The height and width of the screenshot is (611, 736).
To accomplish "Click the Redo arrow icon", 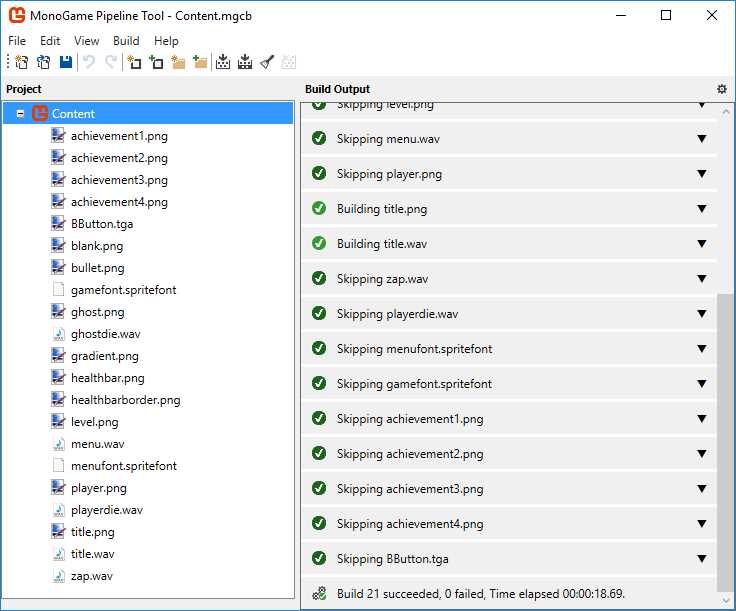I will tap(111, 62).
